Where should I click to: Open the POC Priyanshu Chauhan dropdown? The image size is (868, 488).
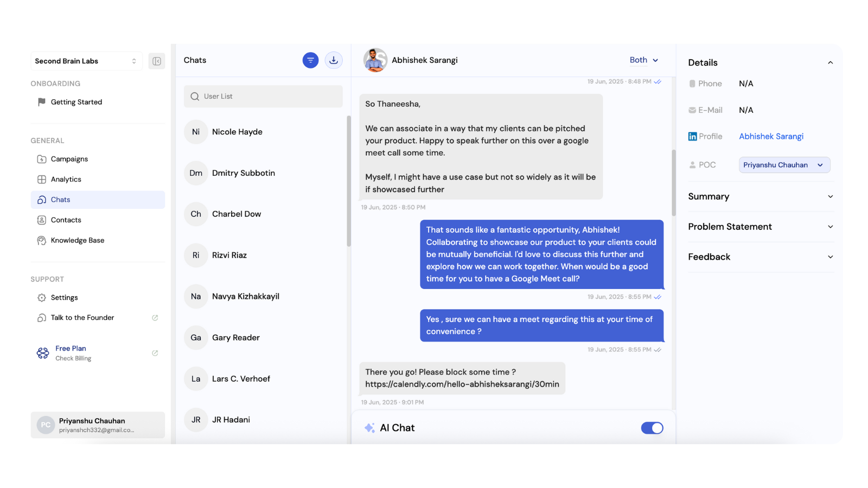784,165
